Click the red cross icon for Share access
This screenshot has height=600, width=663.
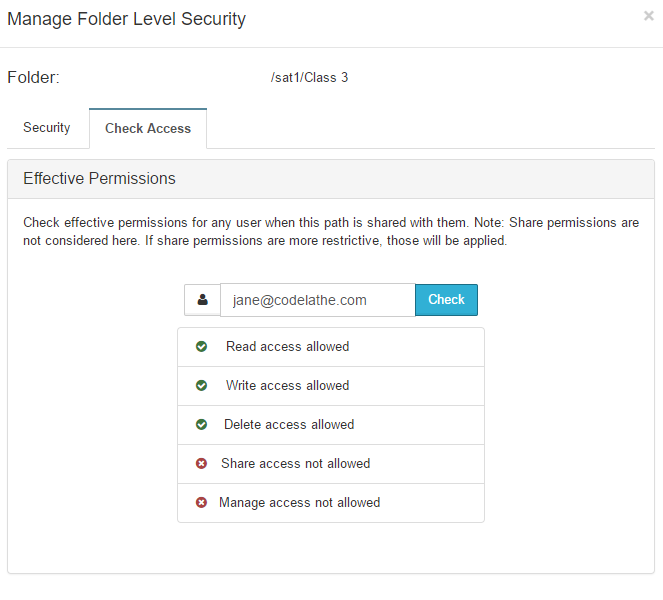point(201,464)
